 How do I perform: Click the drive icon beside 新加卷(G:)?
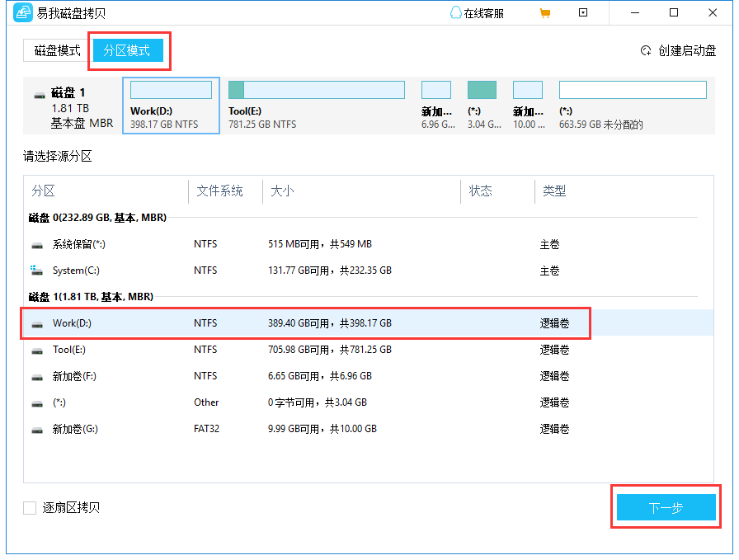coord(36,429)
